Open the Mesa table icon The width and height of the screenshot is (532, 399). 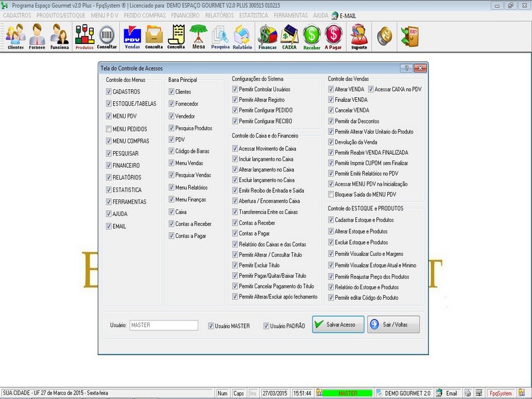tap(198, 37)
